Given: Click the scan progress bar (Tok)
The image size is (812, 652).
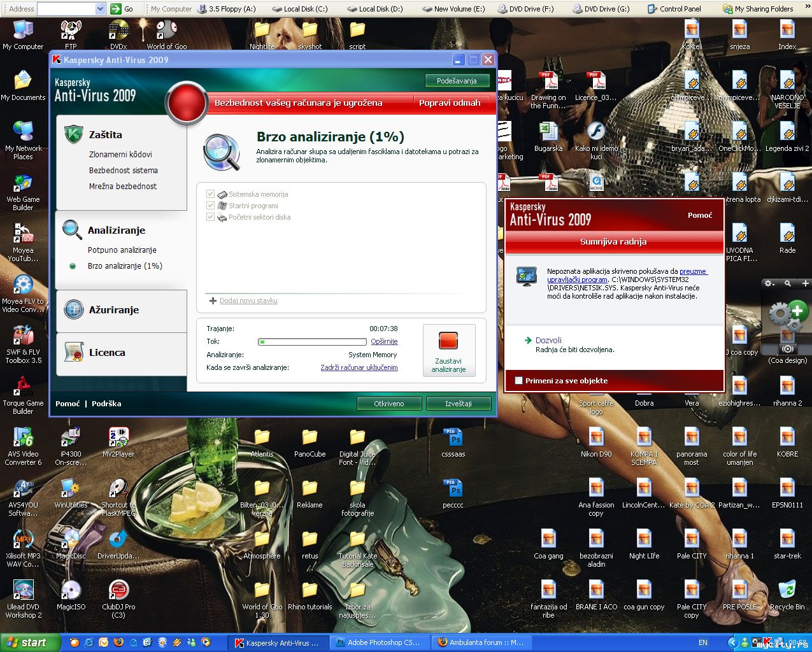Looking at the screenshot, I should (x=312, y=342).
